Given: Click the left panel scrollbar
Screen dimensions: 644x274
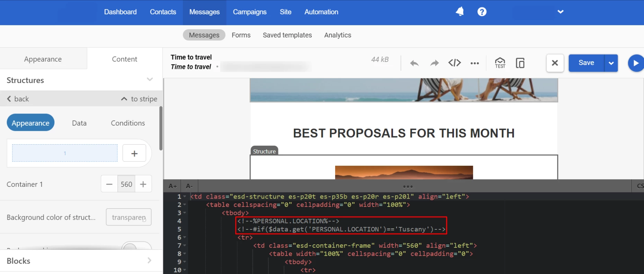Looking at the screenshot, I should (161, 128).
